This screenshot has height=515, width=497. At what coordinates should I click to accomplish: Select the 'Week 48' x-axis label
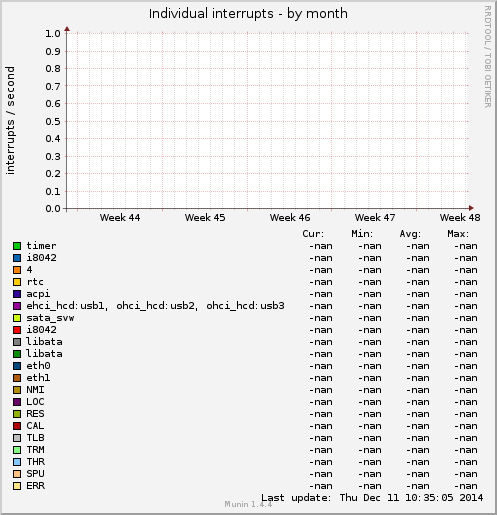460,218
